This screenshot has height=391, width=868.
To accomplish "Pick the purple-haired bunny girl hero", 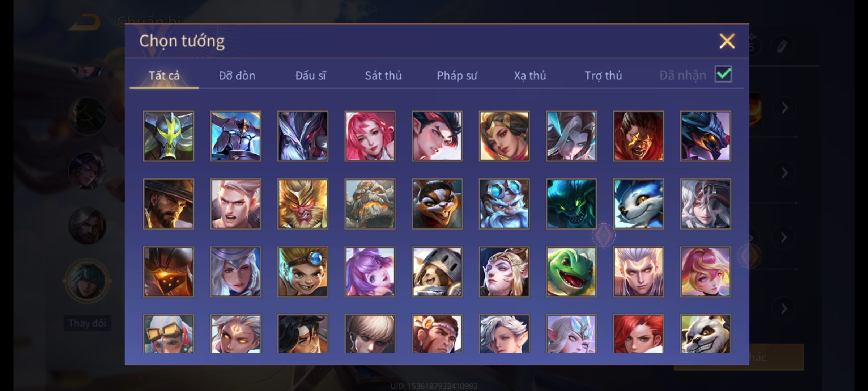I will 370,272.
